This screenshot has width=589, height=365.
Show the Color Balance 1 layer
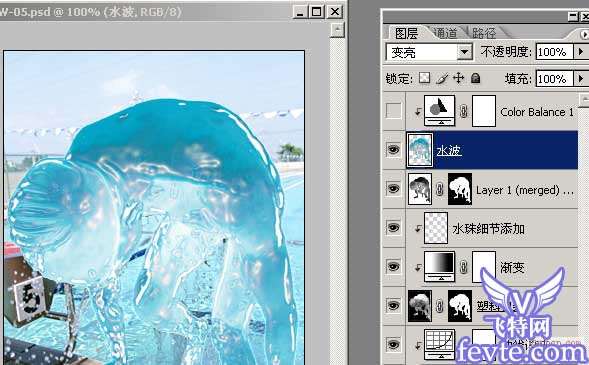pos(393,111)
